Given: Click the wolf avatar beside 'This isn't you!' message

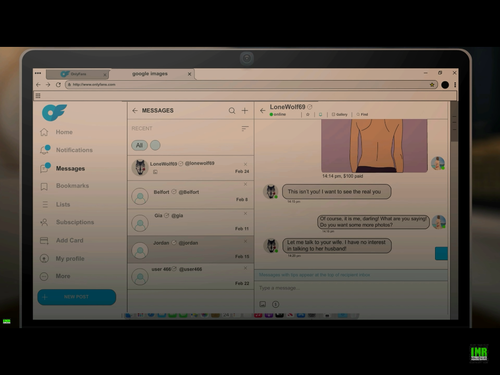Looking at the screenshot, I should coord(271,191).
